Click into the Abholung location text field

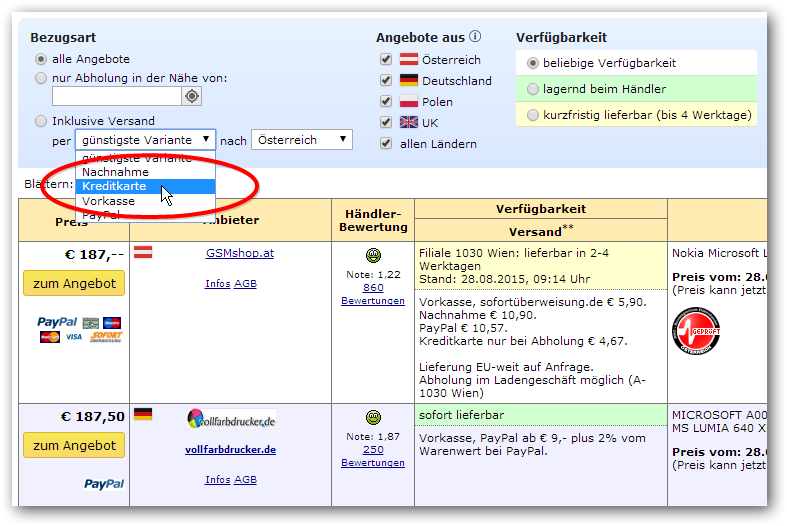(x=116, y=96)
